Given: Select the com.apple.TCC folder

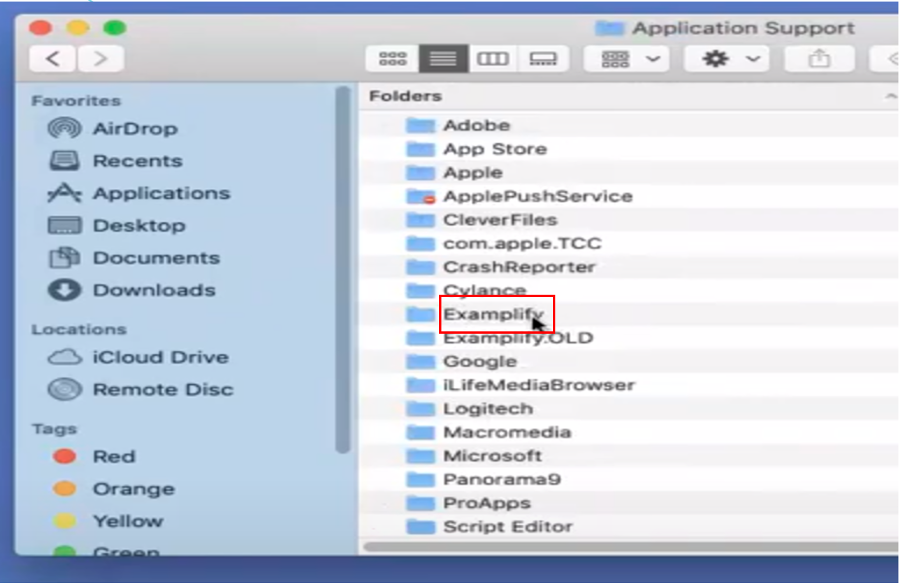Looking at the screenshot, I should 504,244.
